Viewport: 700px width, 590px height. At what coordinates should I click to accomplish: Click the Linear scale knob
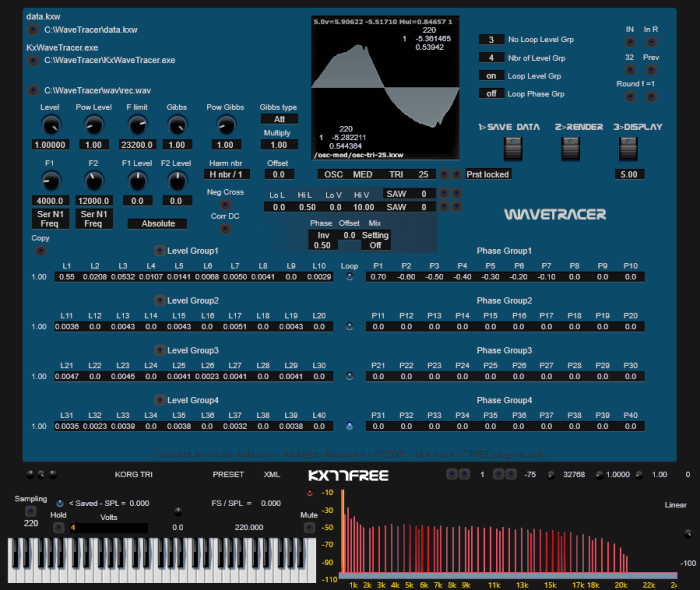pyautogui.click(x=688, y=533)
